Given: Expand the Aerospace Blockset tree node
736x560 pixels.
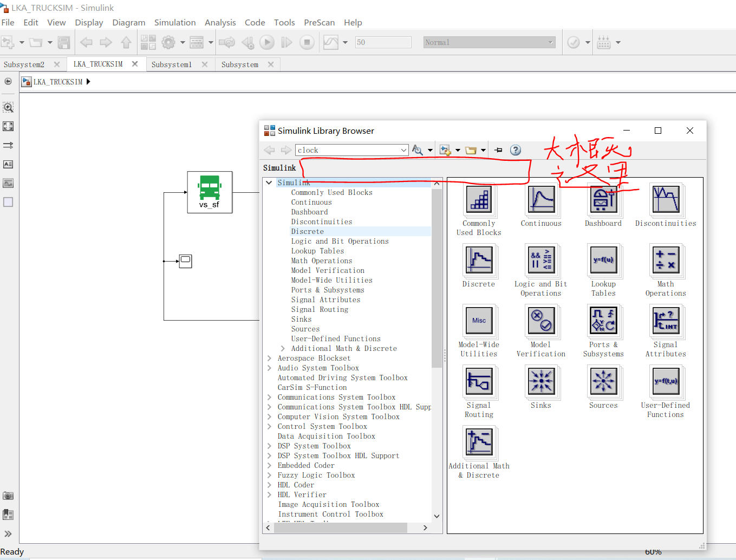Looking at the screenshot, I should click(x=269, y=358).
